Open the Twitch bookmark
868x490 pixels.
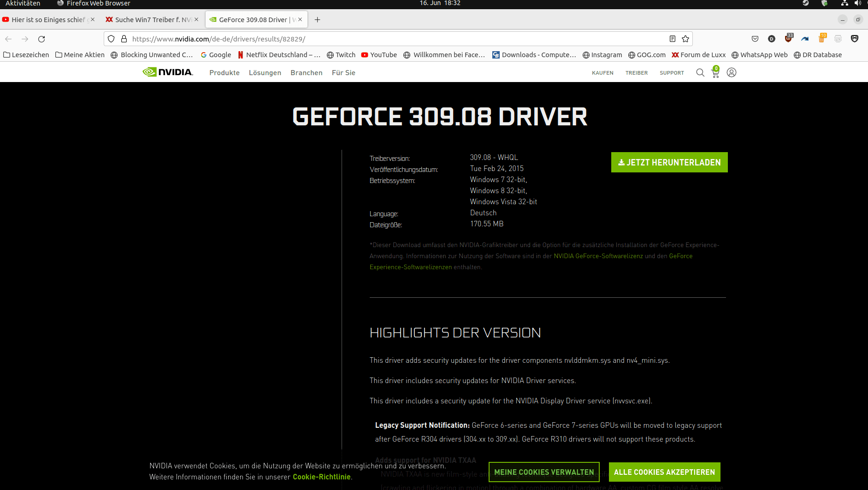(341, 55)
